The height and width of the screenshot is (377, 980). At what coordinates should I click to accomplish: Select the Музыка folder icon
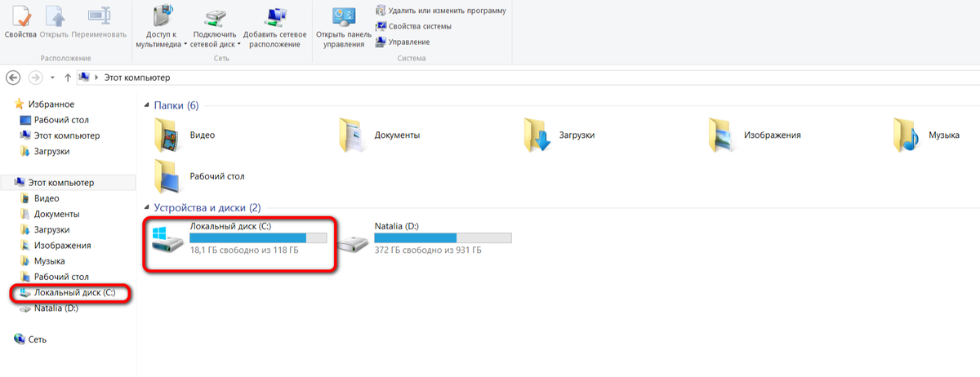click(907, 135)
